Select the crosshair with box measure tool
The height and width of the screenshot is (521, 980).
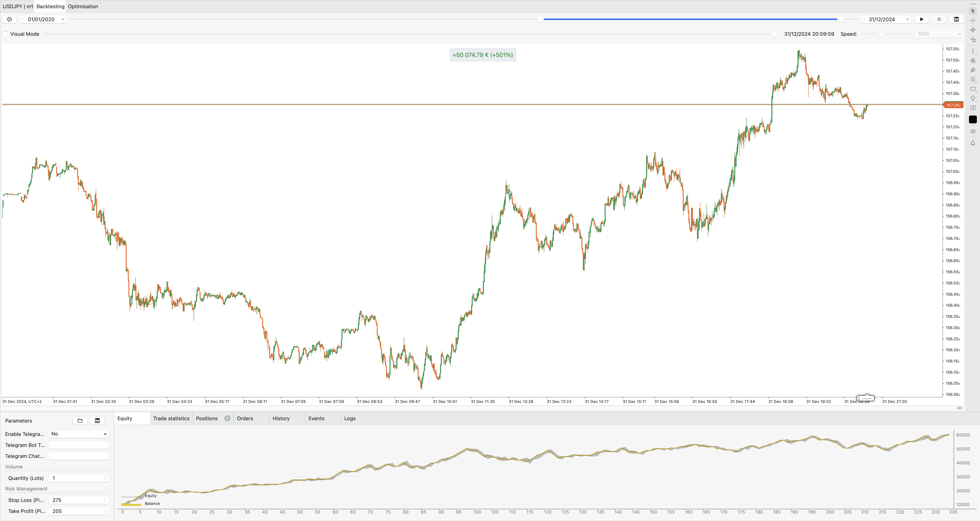(973, 39)
